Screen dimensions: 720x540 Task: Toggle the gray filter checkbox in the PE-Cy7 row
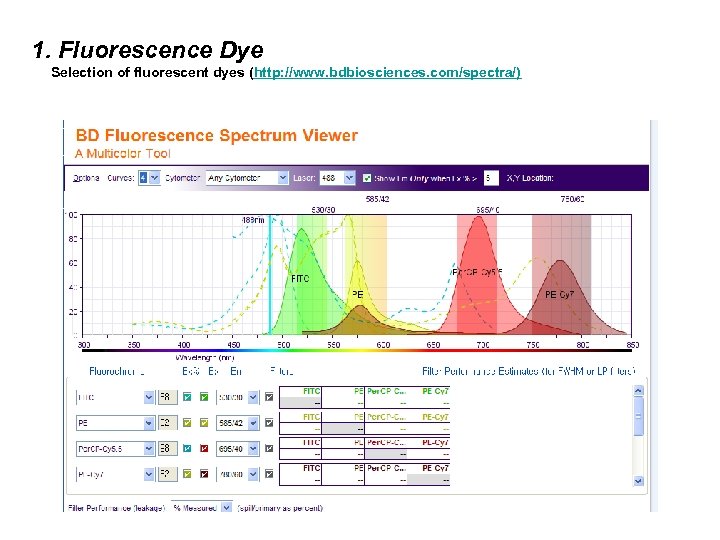[x=269, y=474]
